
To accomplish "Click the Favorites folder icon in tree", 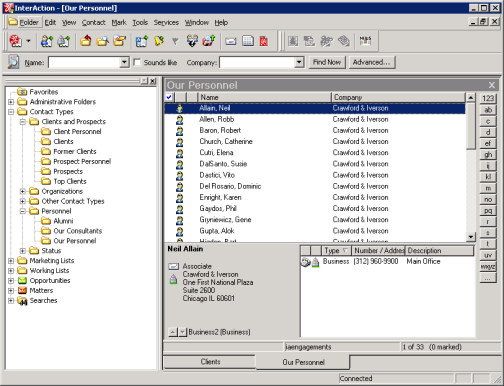I will (x=22, y=91).
